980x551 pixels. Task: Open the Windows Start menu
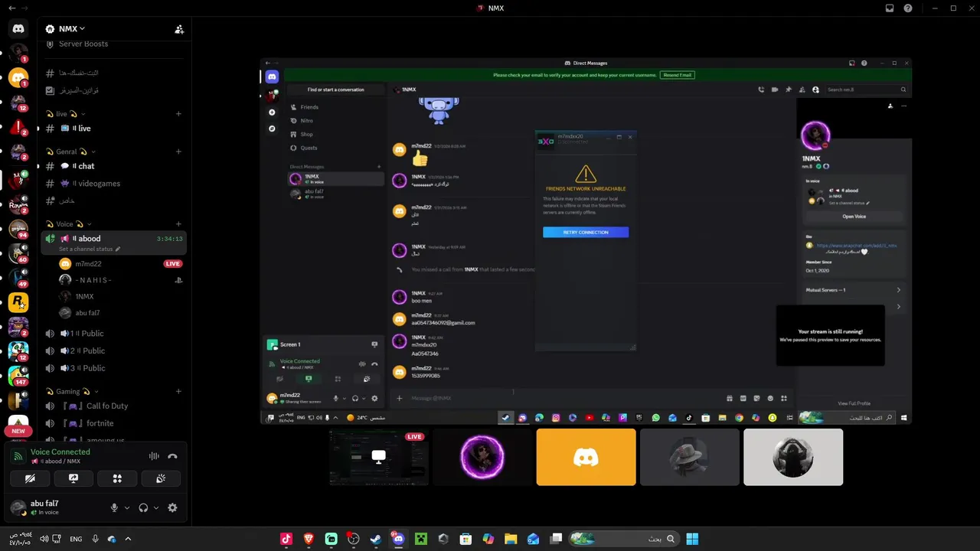692,539
